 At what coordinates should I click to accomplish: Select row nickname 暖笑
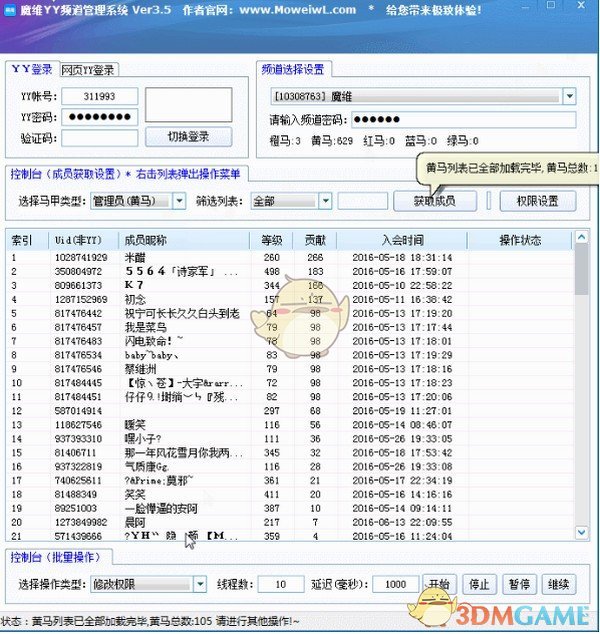point(290,425)
